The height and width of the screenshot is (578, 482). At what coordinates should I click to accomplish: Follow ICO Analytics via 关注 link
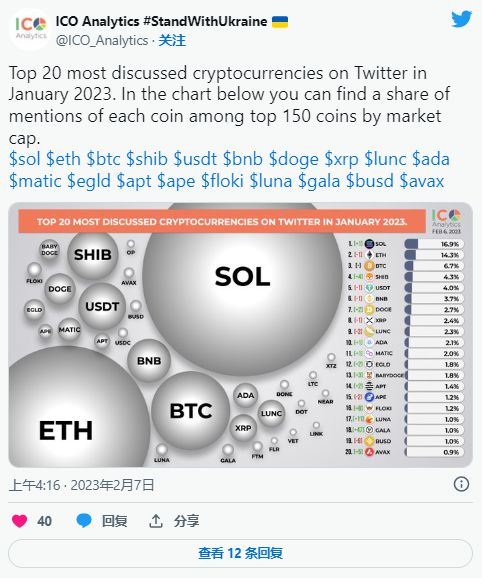point(172,40)
